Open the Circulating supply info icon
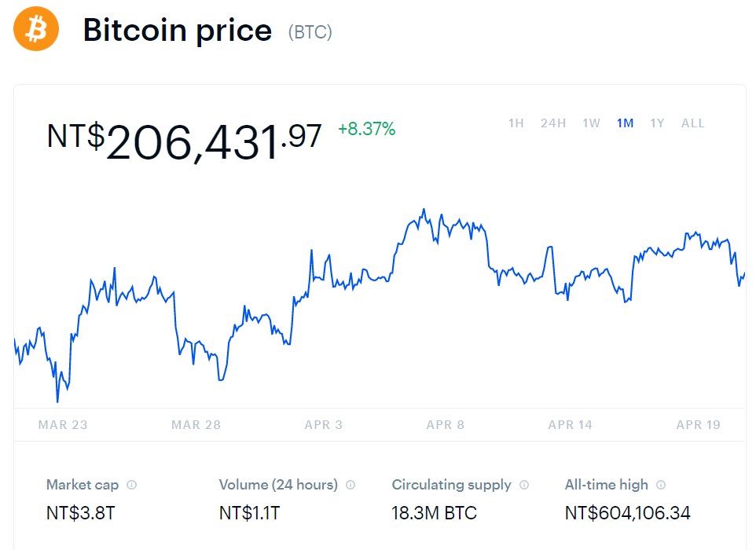The height and width of the screenshot is (550, 756). tap(524, 485)
